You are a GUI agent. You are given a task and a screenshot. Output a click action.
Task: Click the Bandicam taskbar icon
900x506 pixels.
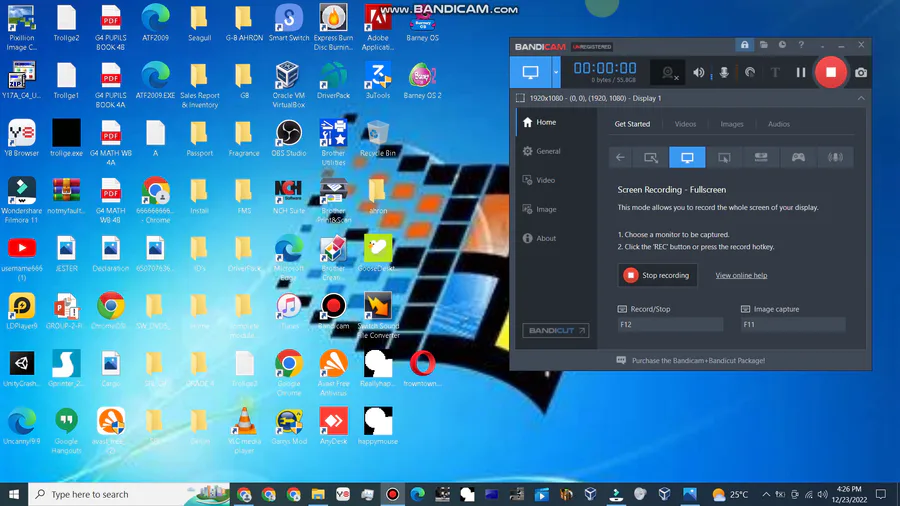tap(393, 494)
